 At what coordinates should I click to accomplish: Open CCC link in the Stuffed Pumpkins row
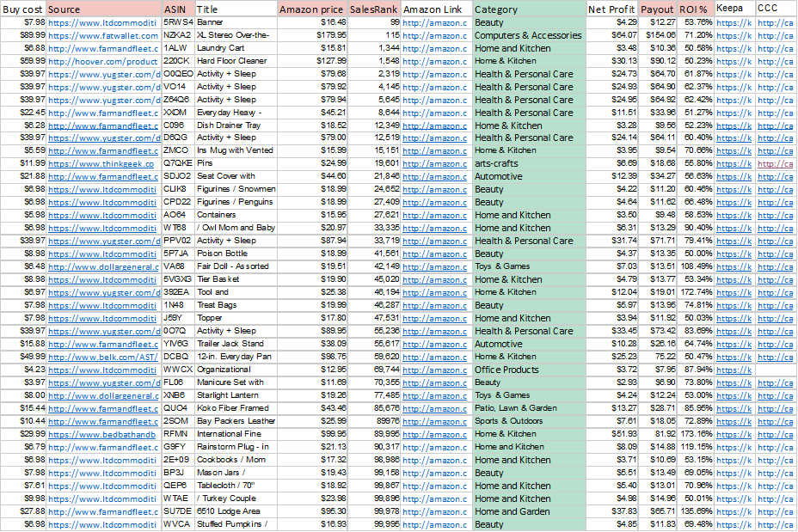click(775, 525)
